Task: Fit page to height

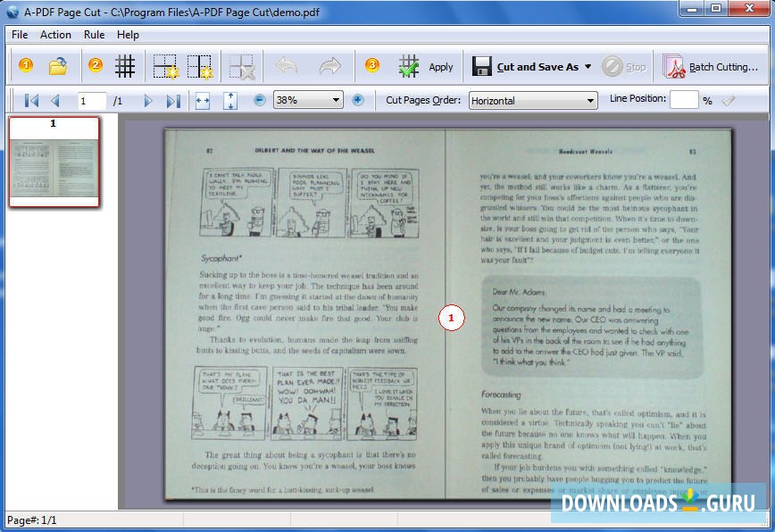Action: (229, 101)
